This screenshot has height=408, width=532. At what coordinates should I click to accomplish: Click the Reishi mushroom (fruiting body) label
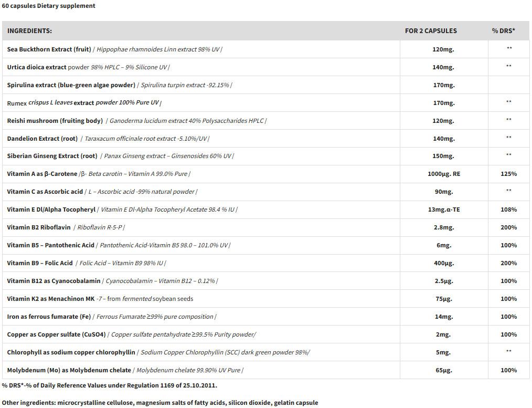[55, 121]
